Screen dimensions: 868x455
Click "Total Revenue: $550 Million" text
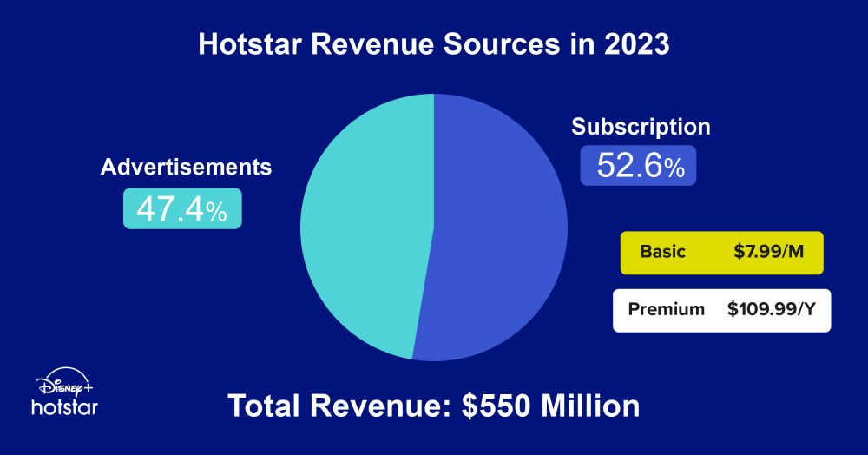pyautogui.click(x=433, y=406)
